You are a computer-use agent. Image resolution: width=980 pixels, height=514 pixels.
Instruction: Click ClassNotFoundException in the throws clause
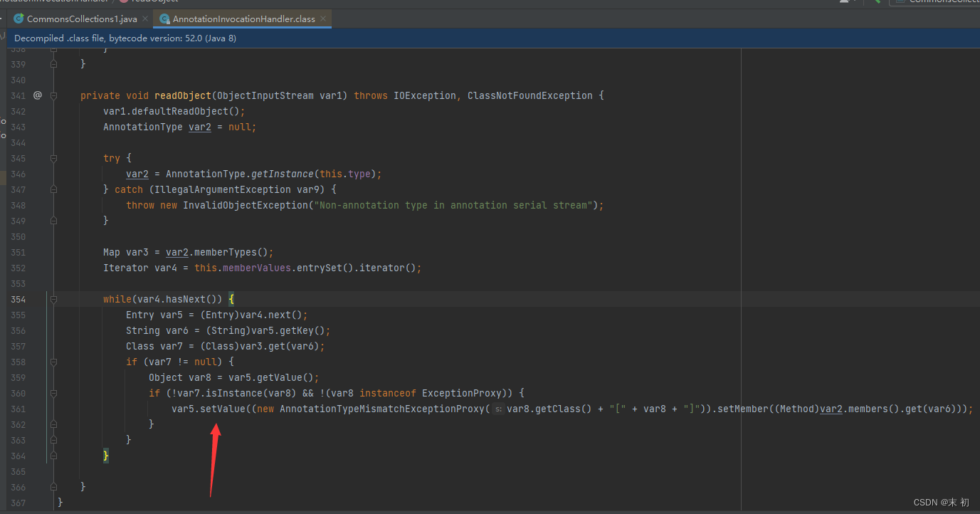[530, 95]
